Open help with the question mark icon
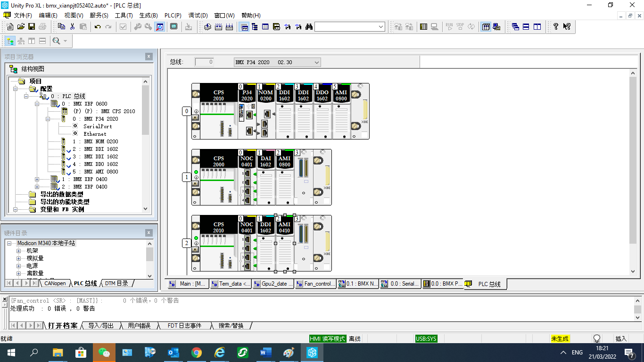This screenshot has height=362, width=644. pyautogui.click(x=556, y=27)
